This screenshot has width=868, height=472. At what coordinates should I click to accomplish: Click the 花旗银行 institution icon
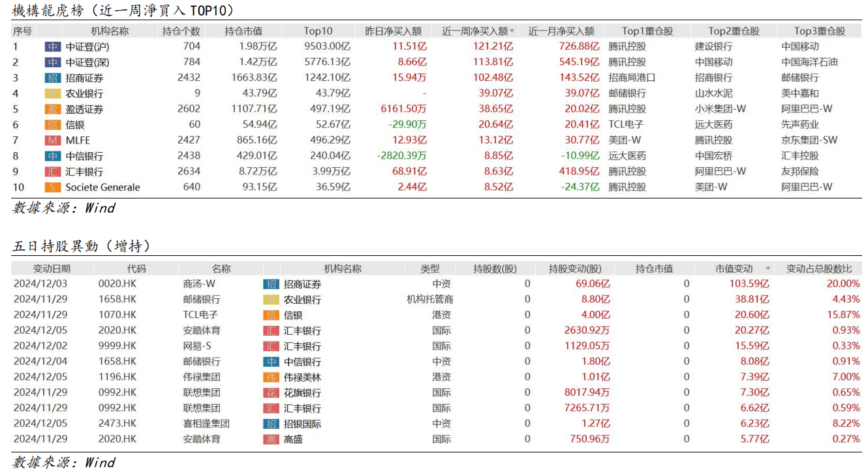tap(271, 392)
